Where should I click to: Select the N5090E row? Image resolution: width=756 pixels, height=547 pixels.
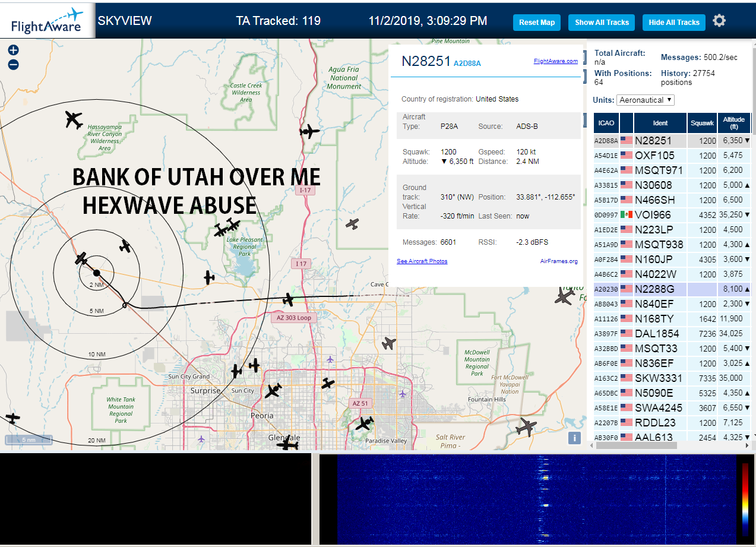672,393
